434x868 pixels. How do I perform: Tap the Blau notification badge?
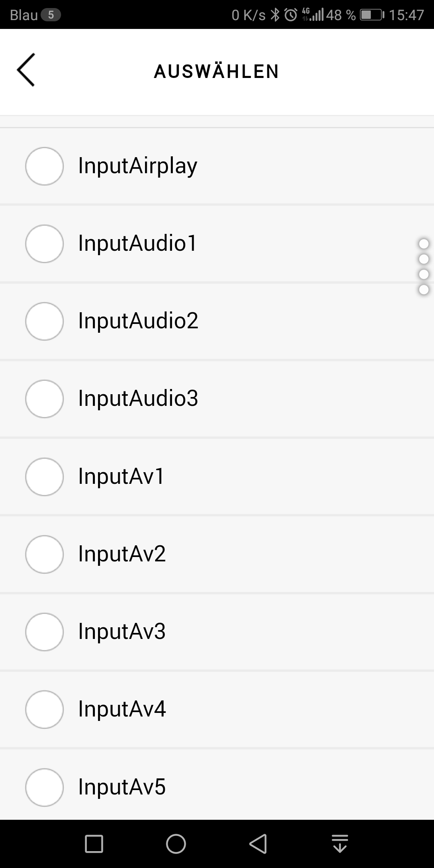coord(51,15)
